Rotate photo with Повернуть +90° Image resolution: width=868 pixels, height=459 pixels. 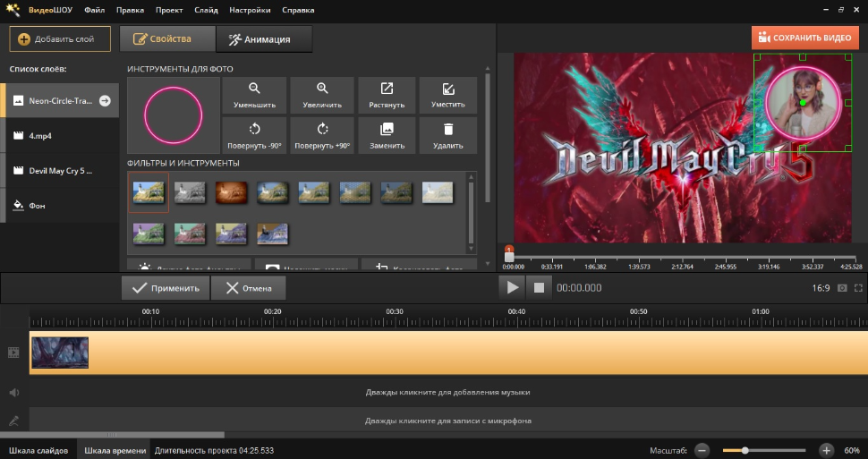click(322, 136)
